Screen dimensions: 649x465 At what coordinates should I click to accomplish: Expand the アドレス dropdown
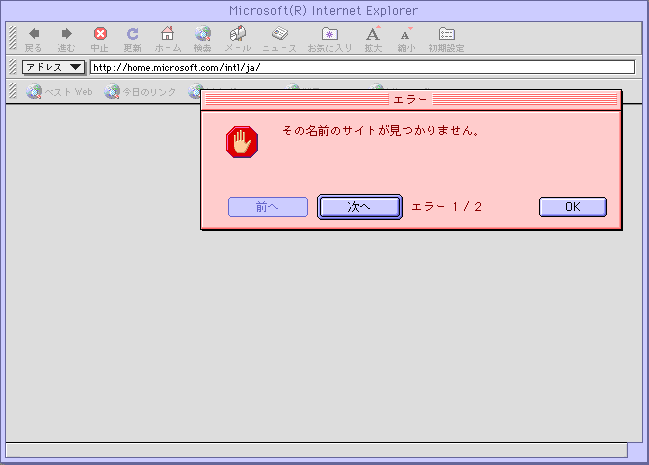pyautogui.click(x=53, y=67)
